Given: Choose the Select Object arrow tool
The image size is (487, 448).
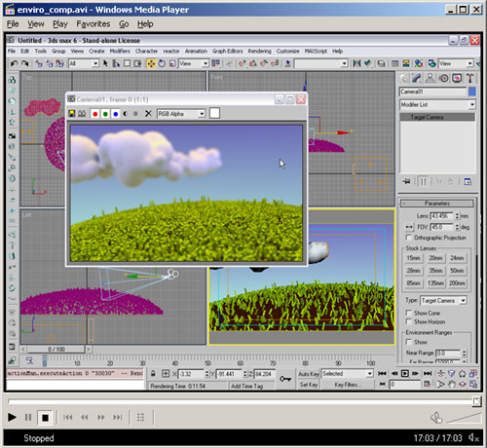Looking at the screenshot, I should coord(105,63).
